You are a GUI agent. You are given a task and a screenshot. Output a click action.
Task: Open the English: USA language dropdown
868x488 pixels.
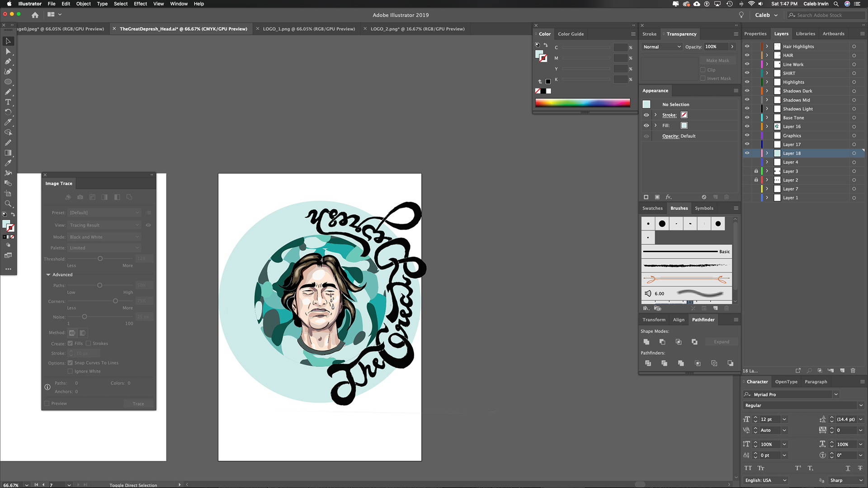click(x=766, y=480)
